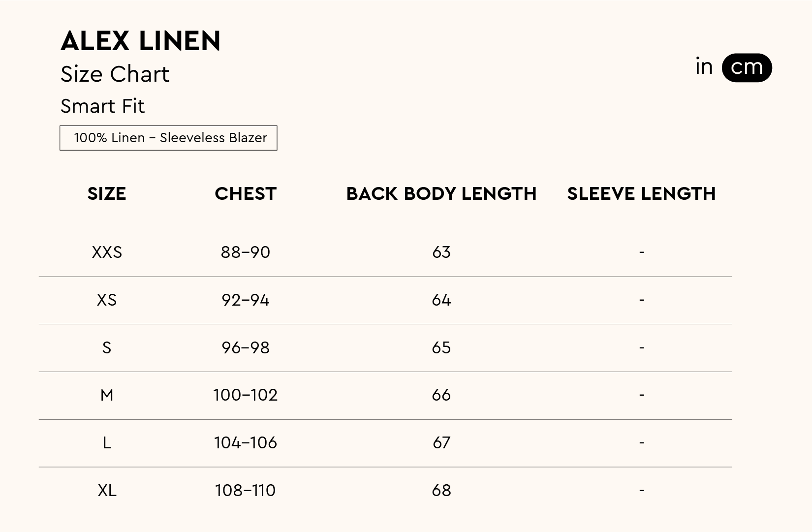Image resolution: width=812 pixels, height=532 pixels.
Task: Select the cm unit toggle
Action: click(x=747, y=67)
